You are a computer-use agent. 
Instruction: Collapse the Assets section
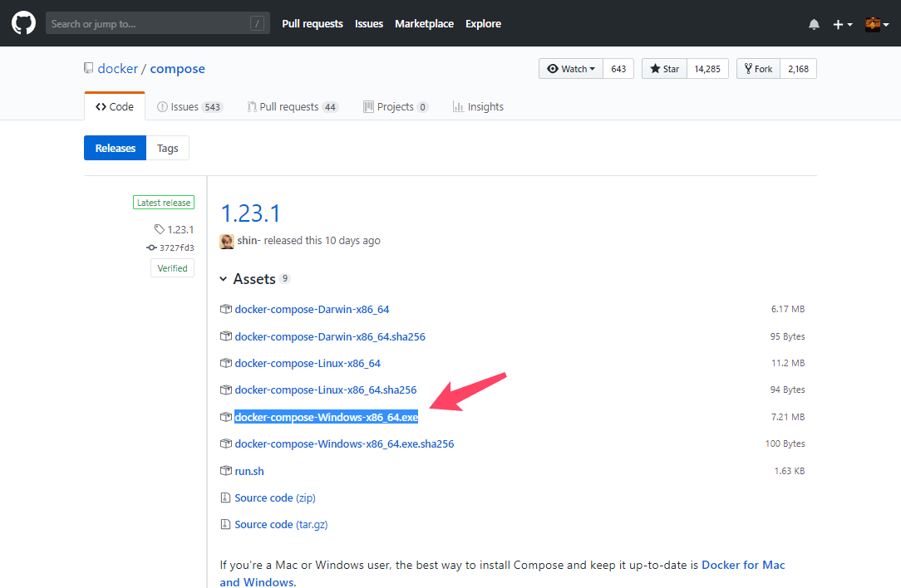coord(254,279)
